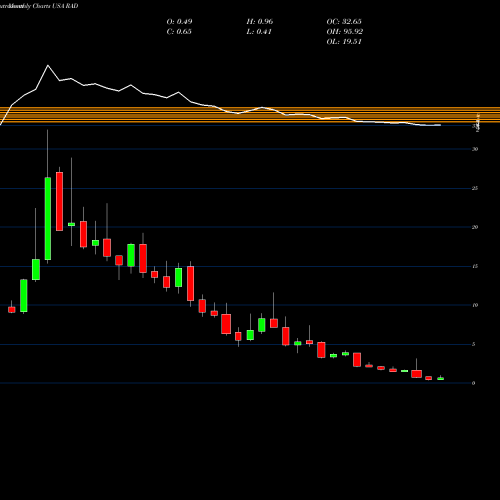500x500 pixels.
Task: Click the "Charts USA RAD" chart title
Action: click(x=55, y=6)
